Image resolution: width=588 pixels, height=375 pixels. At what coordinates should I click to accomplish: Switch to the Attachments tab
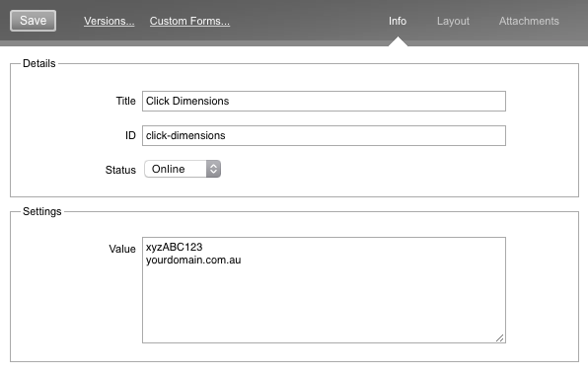coord(529,21)
